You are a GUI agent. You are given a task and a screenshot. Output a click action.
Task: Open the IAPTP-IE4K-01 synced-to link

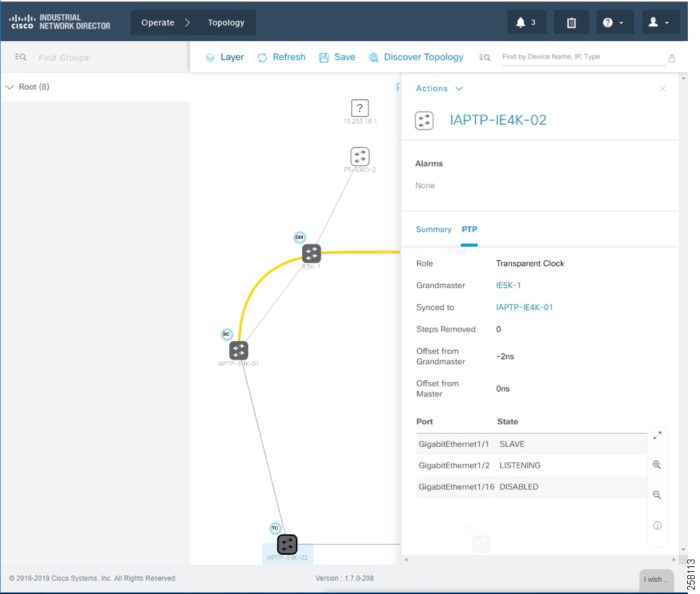click(524, 307)
